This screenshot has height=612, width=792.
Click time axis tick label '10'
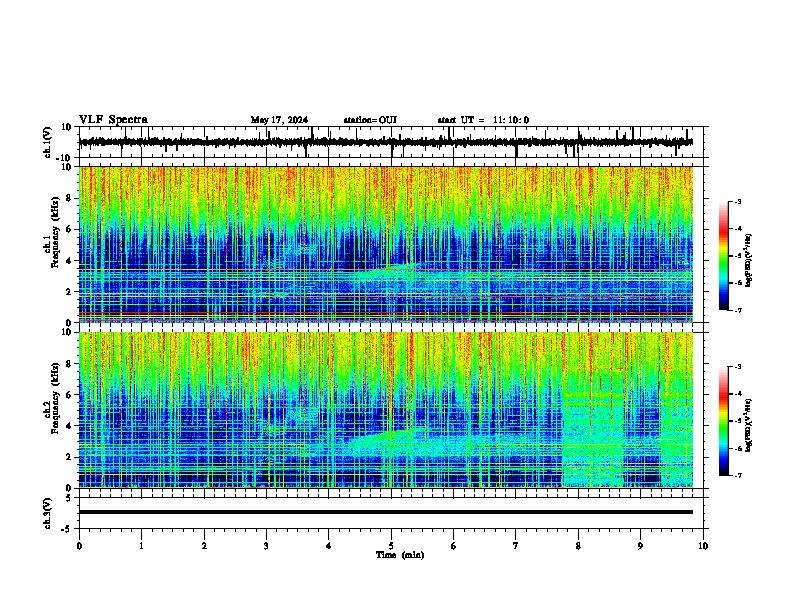[703, 546]
